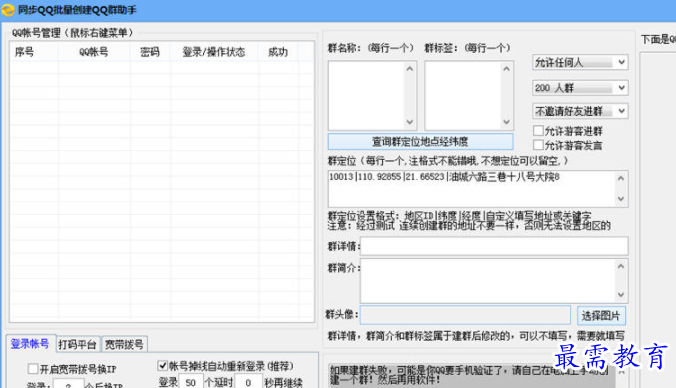Viewport: 676px width, 388px height.
Task: Click 选择图片 button
Action: tap(601, 316)
